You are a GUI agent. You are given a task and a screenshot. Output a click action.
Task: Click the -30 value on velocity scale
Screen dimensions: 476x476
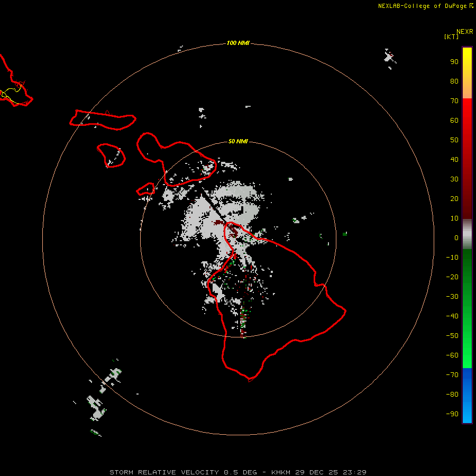point(452,297)
